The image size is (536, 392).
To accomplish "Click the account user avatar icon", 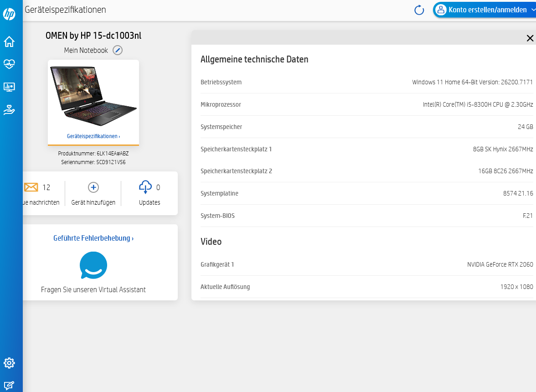I will pos(441,10).
